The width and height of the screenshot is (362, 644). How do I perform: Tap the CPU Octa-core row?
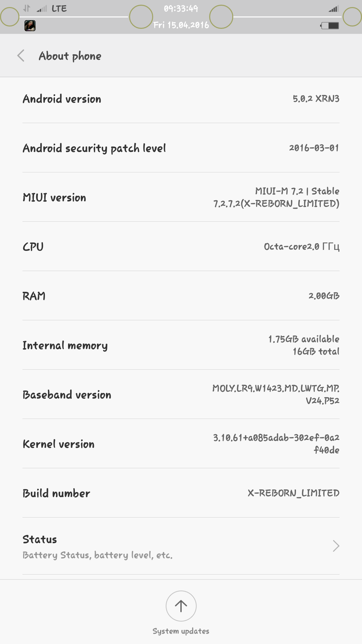tap(181, 247)
